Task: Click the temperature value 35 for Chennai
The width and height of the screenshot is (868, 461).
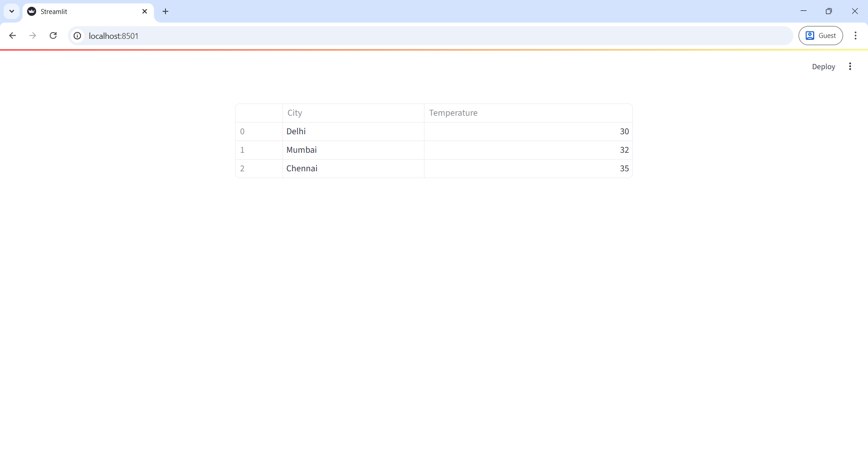Action: [x=624, y=168]
